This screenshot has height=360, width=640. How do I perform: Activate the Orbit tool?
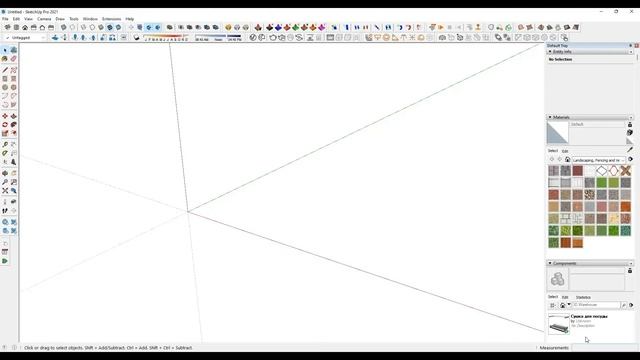tap(5, 173)
